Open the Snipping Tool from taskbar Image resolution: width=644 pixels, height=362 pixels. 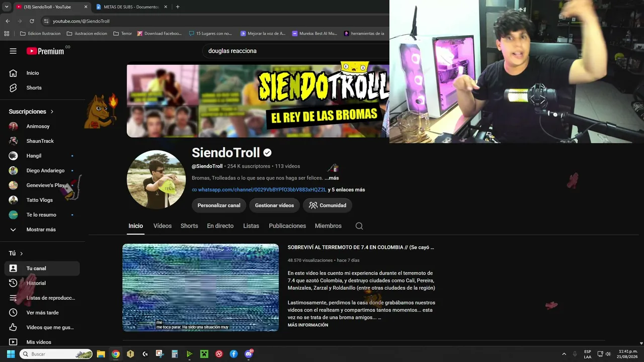(159, 354)
